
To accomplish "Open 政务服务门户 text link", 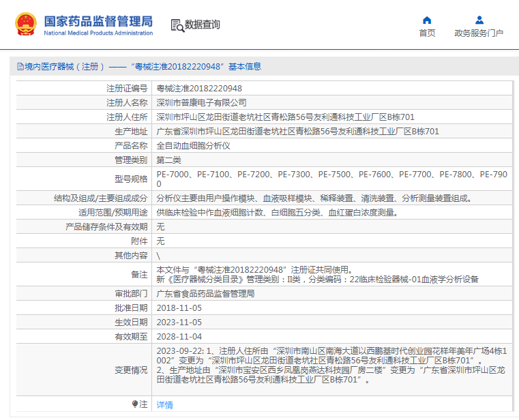I will coord(479,33).
